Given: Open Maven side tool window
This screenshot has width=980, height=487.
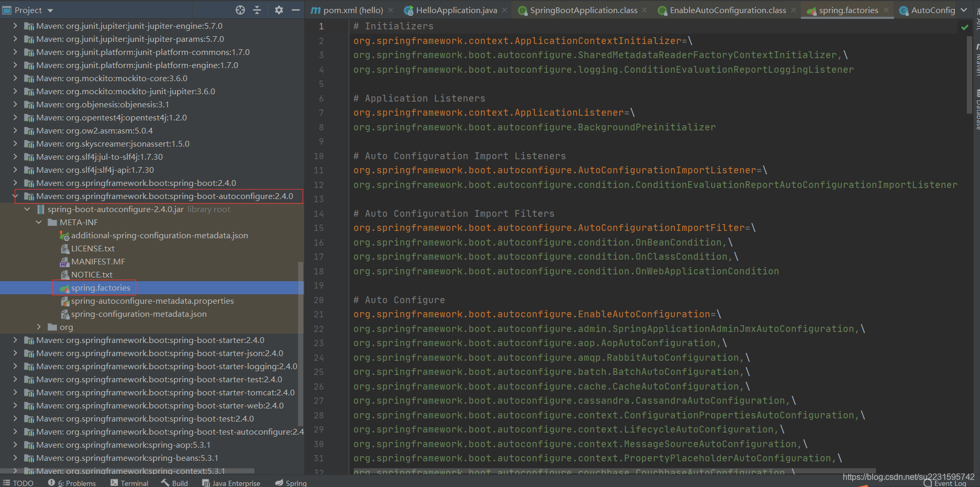Looking at the screenshot, I should (x=977, y=60).
